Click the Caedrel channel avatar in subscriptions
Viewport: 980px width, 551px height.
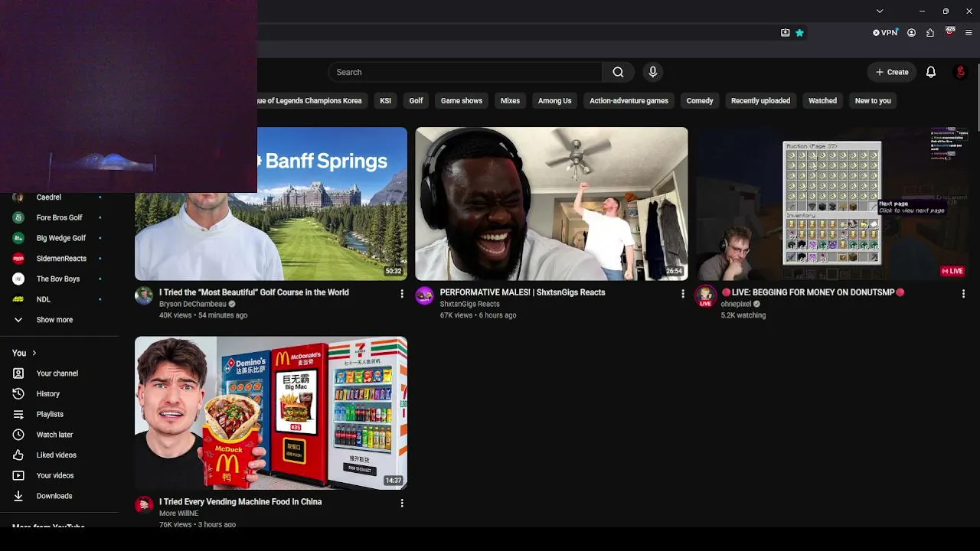point(18,197)
